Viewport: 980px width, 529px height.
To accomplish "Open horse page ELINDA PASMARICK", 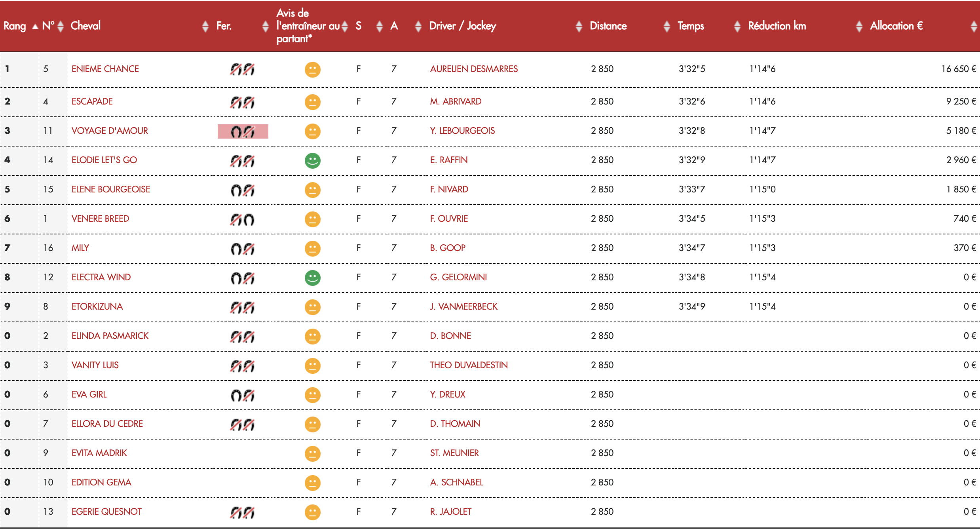I will [x=110, y=336].
